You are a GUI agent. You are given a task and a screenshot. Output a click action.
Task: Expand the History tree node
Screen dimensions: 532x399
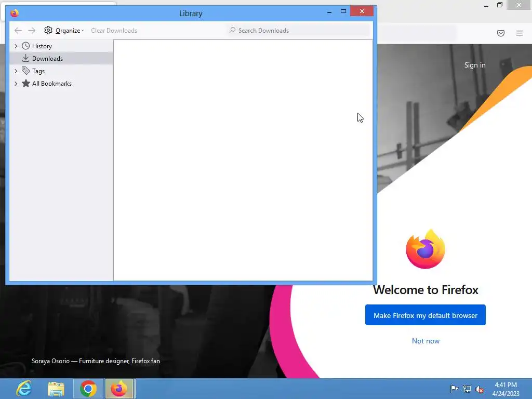tap(16, 46)
